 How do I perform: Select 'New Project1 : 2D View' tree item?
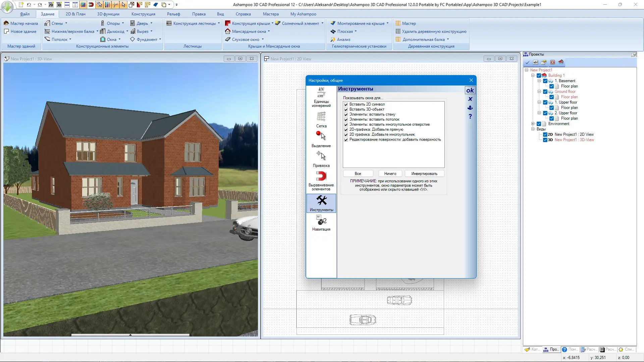[x=574, y=134]
